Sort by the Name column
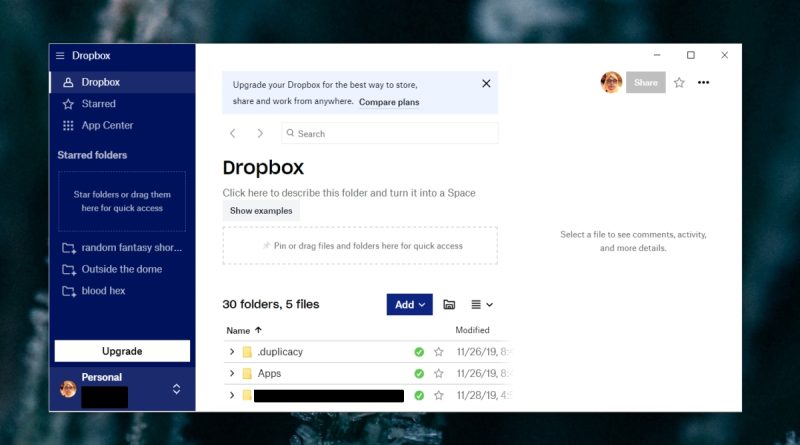Image resolution: width=800 pixels, height=445 pixels. point(243,331)
